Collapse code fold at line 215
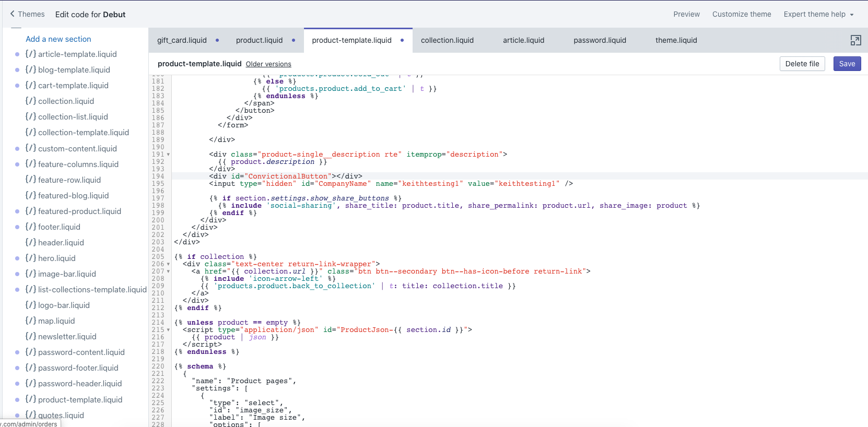 pos(168,330)
